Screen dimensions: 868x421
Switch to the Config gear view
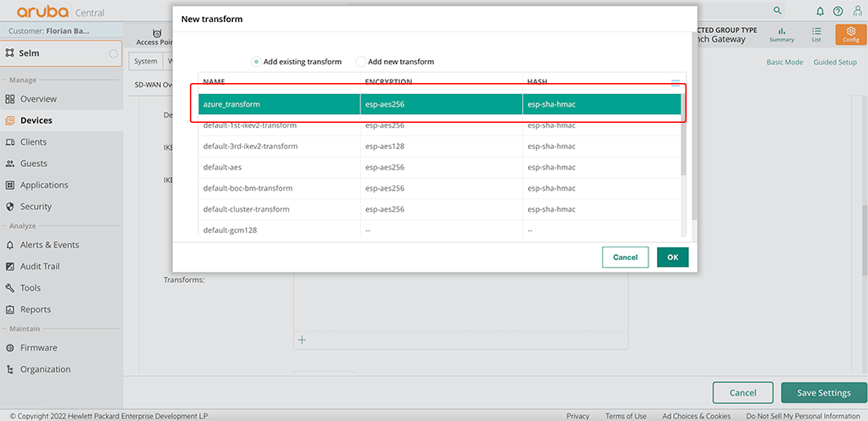pos(850,34)
